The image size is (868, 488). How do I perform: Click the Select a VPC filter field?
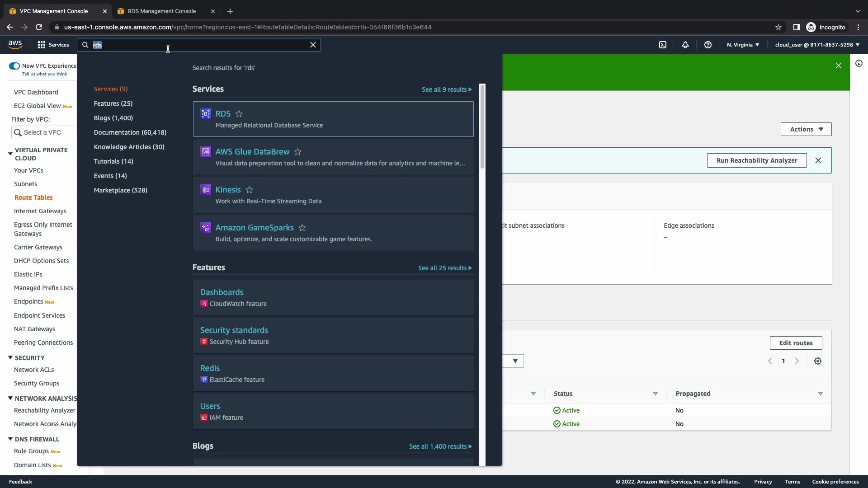click(44, 132)
